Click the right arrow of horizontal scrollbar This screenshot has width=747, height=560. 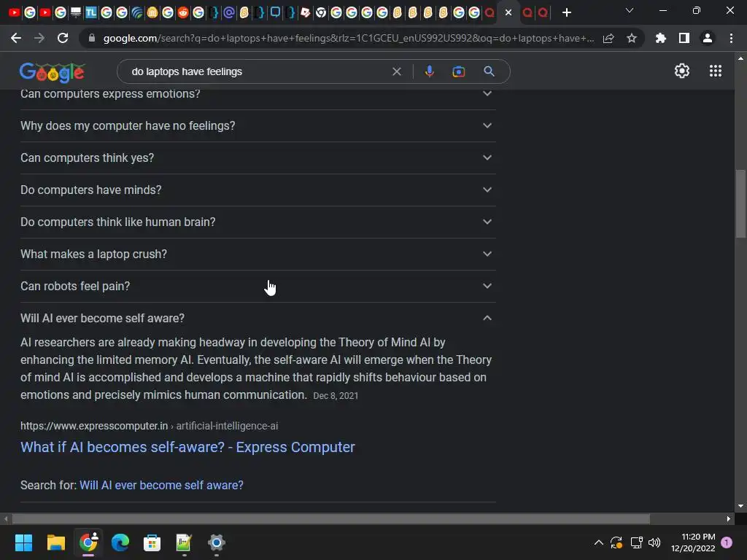pyautogui.click(x=729, y=518)
